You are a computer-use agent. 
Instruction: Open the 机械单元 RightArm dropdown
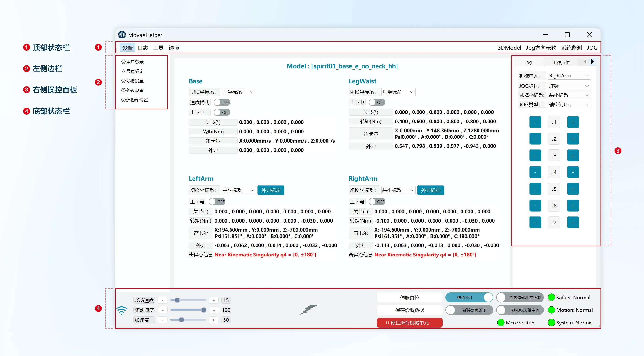[569, 76]
